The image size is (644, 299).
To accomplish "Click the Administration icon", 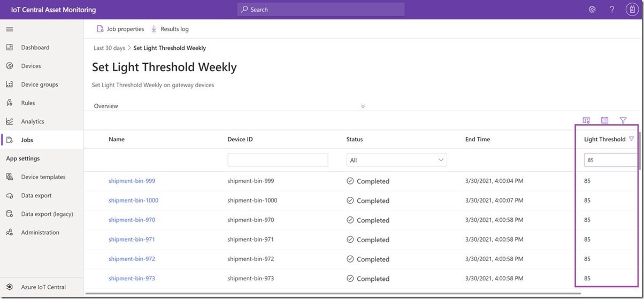I will click(9, 233).
